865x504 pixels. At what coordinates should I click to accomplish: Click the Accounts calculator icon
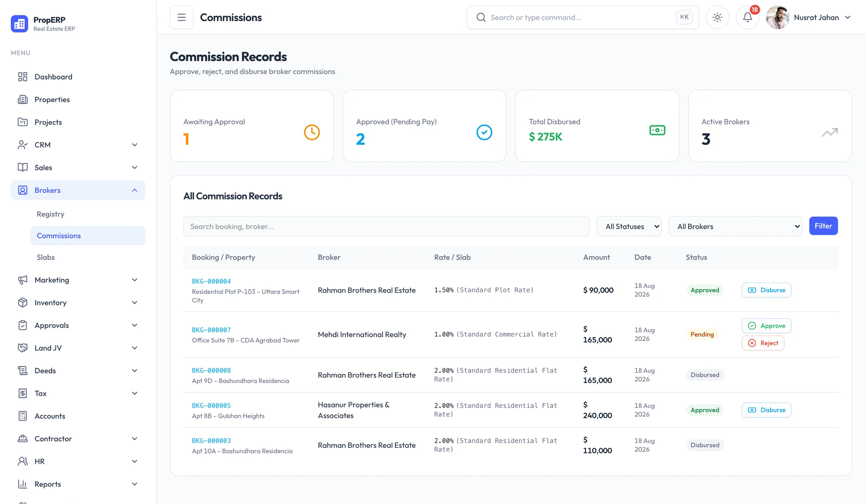22,416
